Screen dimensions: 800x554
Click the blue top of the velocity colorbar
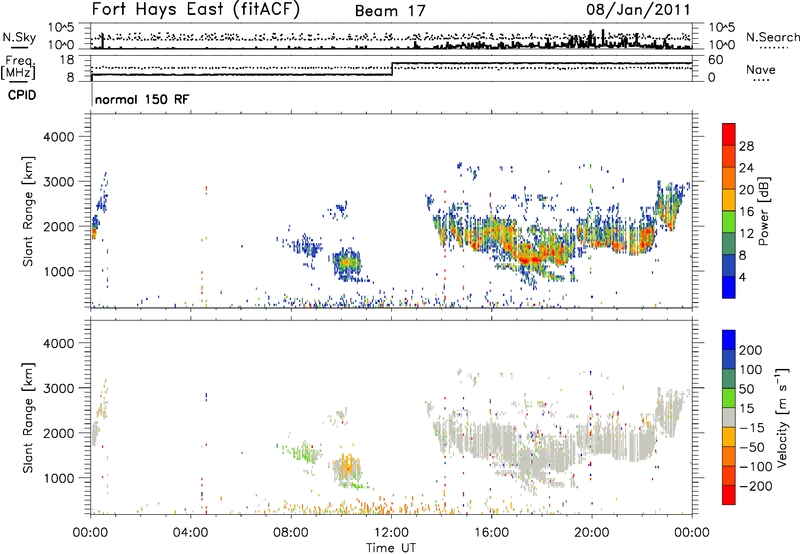tap(729, 340)
